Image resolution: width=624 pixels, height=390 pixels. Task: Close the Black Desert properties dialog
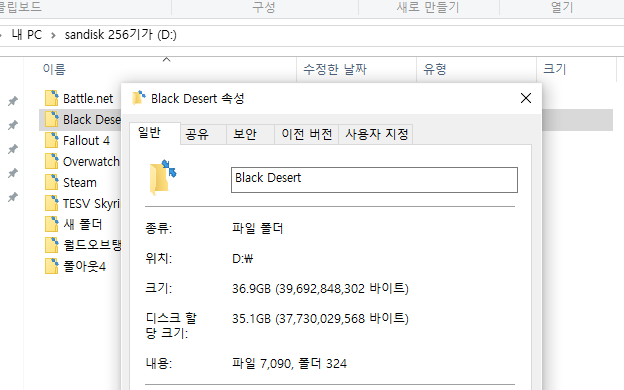click(526, 98)
